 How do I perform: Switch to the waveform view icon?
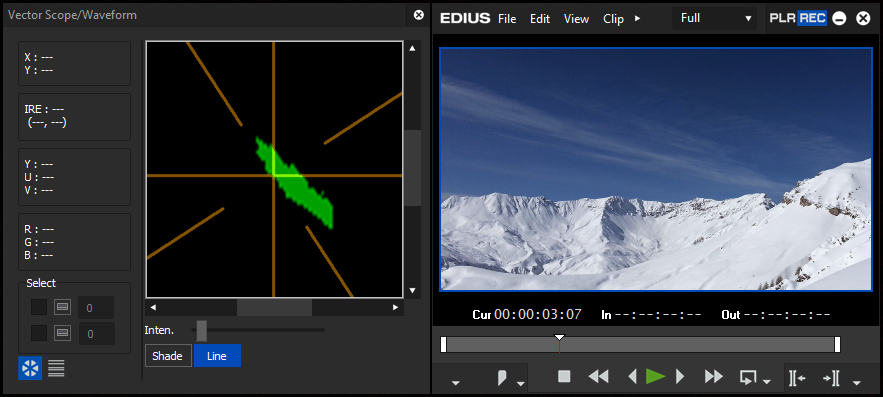click(x=56, y=368)
